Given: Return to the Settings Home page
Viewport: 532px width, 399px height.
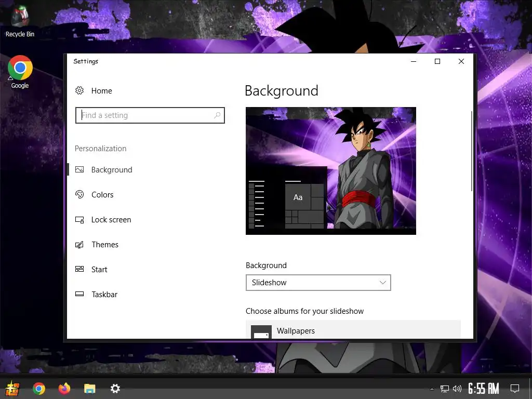Looking at the screenshot, I should [x=101, y=90].
